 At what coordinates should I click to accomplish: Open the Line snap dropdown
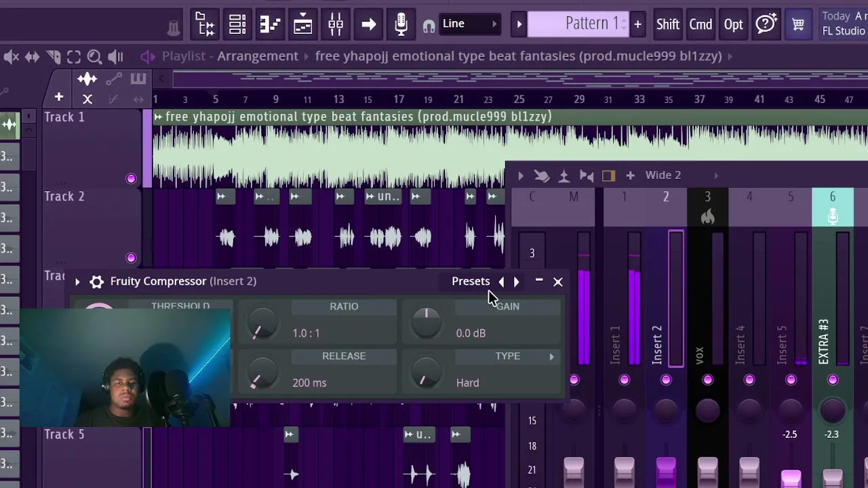470,24
